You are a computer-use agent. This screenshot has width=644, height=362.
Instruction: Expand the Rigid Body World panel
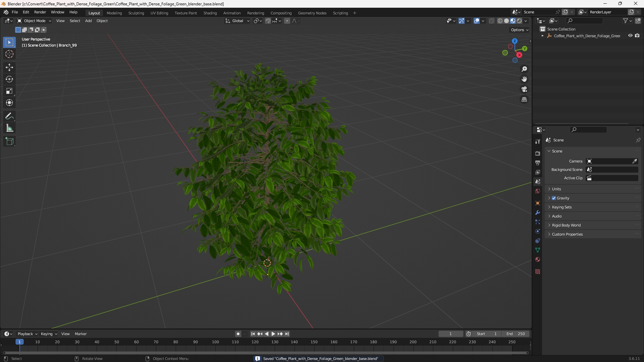pyautogui.click(x=593, y=225)
